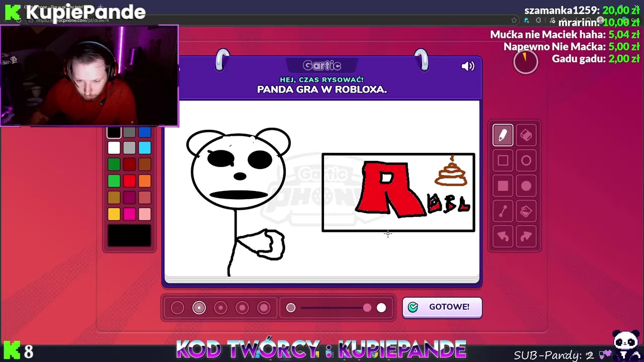Click the red Roblox R drawing

pos(390,190)
